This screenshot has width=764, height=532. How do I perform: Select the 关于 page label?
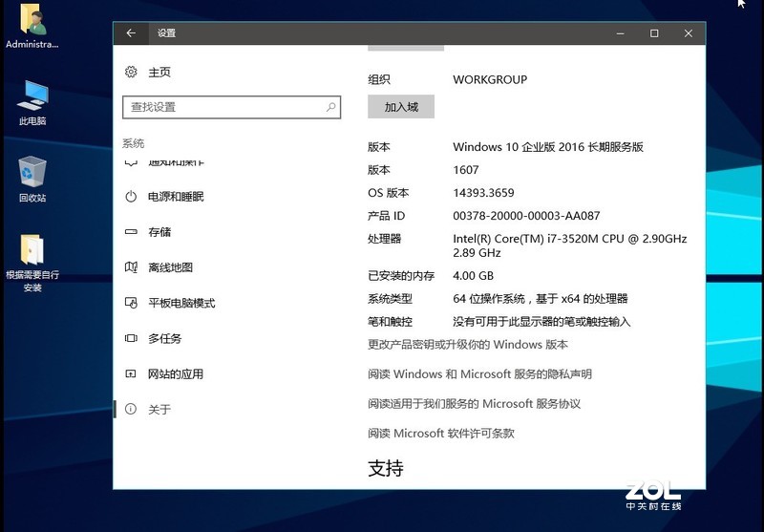pos(159,409)
